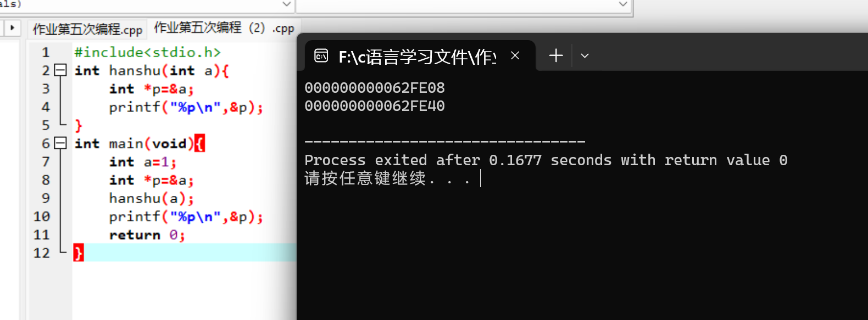Click first output address 000000000062FE08

(375, 88)
